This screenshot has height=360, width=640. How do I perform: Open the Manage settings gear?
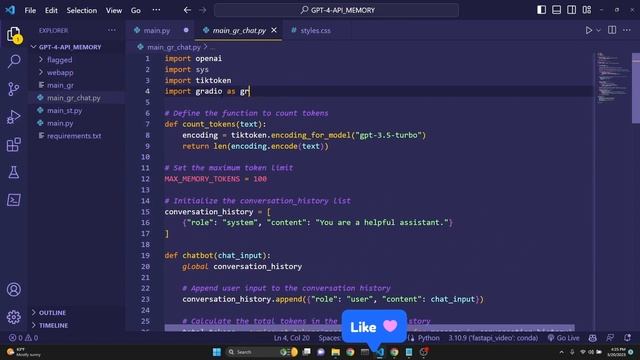point(14,317)
